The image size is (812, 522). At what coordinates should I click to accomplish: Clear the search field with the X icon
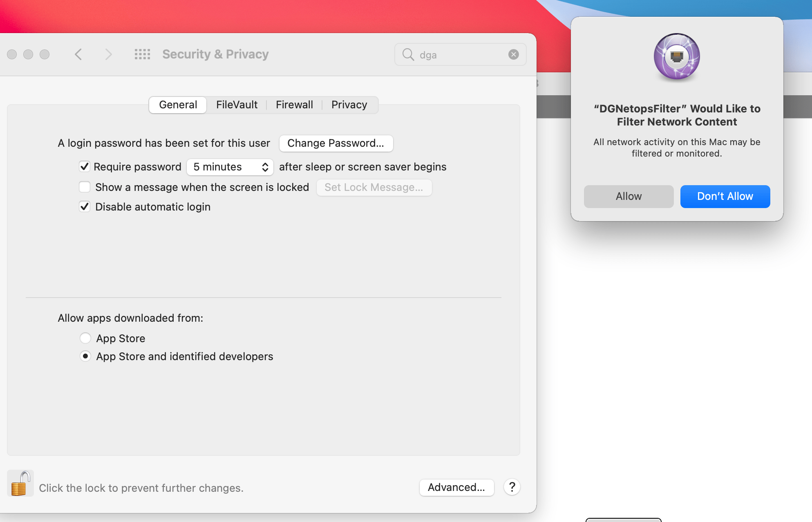[x=513, y=54]
